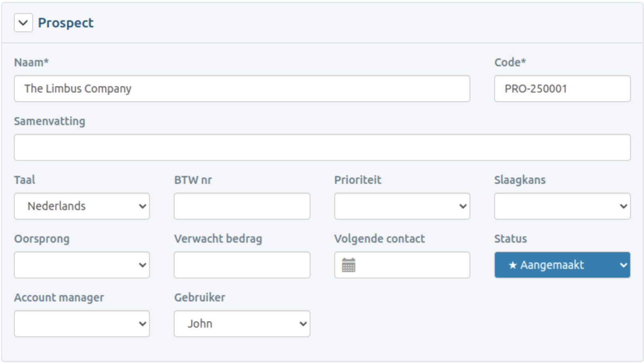Open the Gebruiker dropdown set to John
This screenshot has height=363, width=644.
tap(242, 324)
